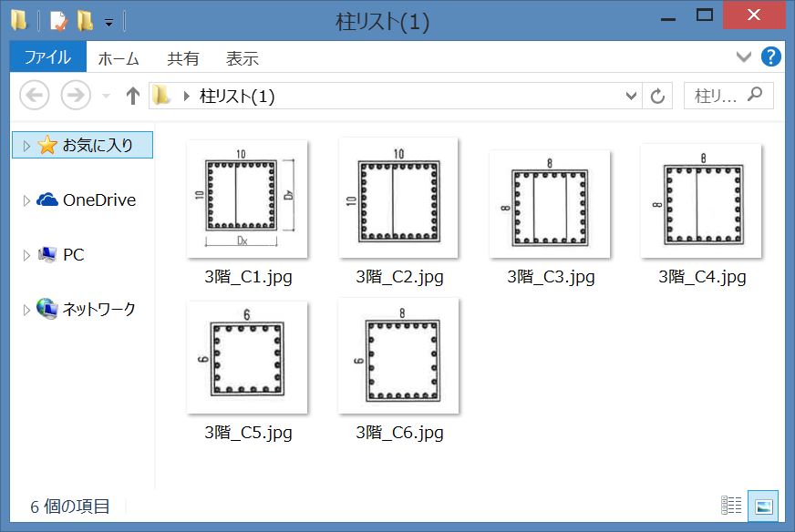Switch to the ホーム ribbon tab

click(118, 58)
